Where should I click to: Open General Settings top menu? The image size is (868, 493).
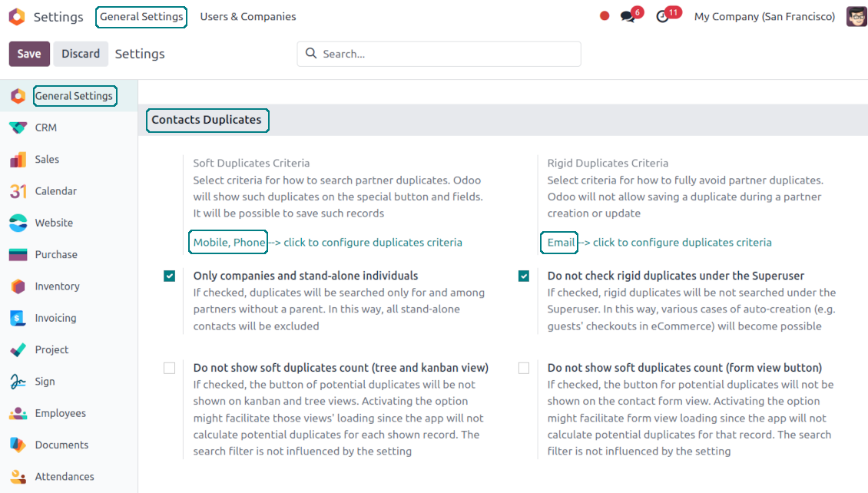141,17
